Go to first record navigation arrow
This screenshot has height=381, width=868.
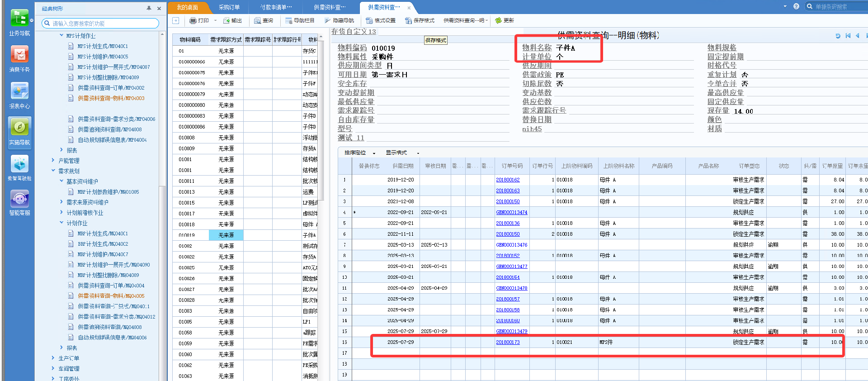coord(848,36)
